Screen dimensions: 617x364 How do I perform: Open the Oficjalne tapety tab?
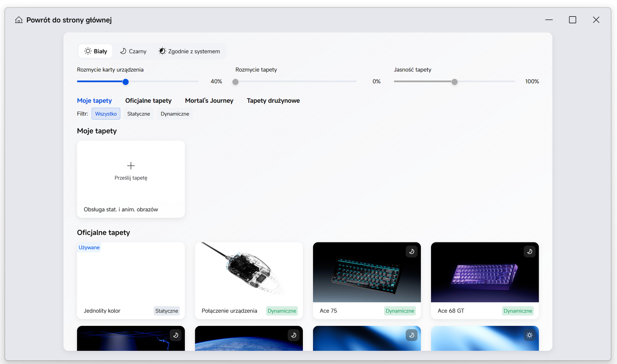(x=148, y=101)
